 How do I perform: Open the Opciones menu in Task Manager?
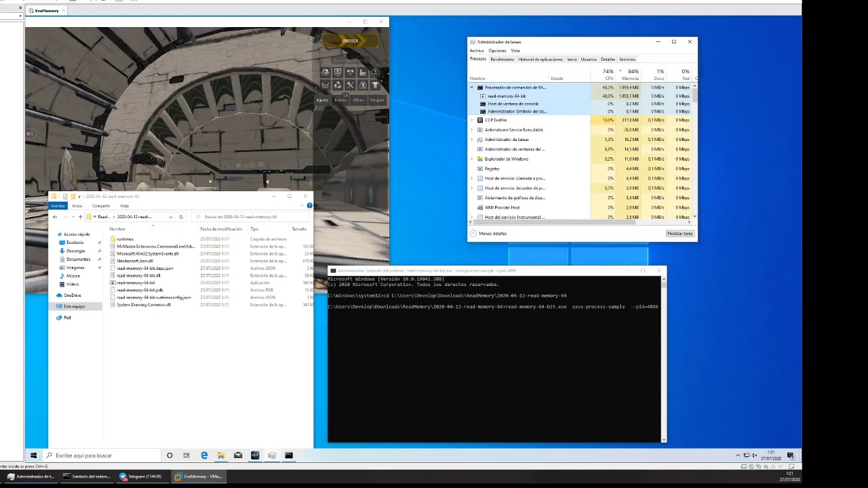click(497, 51)
